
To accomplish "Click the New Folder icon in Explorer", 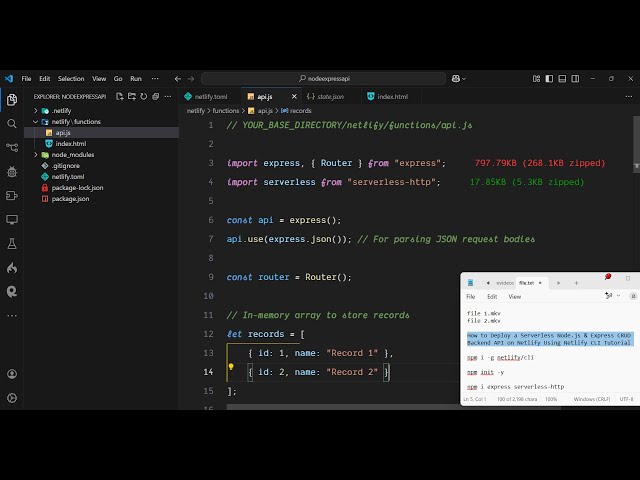I will tap(132, 97).
